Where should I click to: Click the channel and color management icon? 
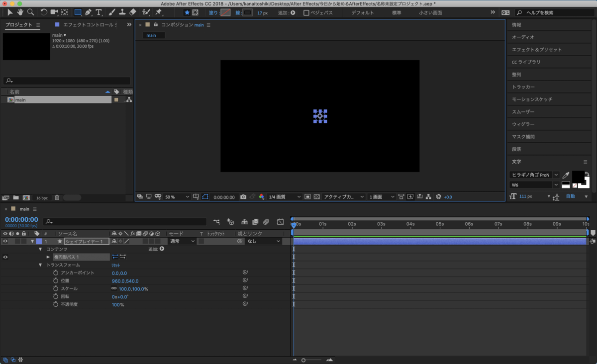(262, 197)
